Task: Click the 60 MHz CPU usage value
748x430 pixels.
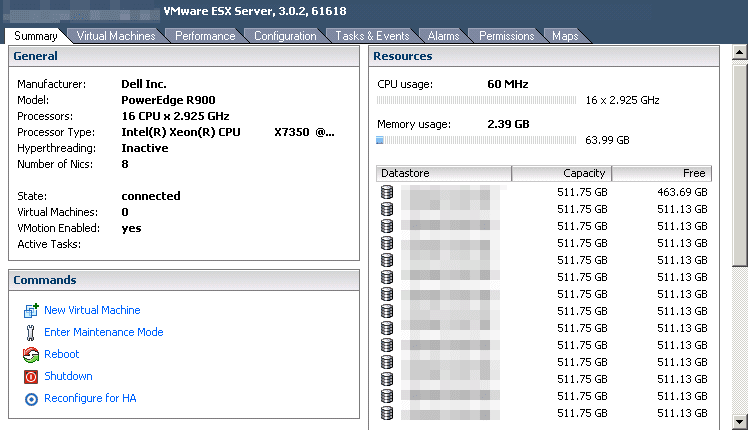Action: click(508, 84)
